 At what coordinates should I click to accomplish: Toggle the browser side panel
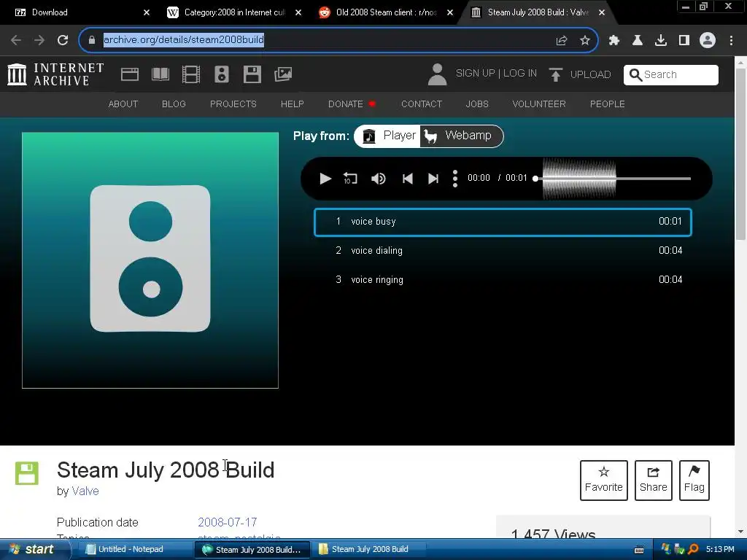684,41
